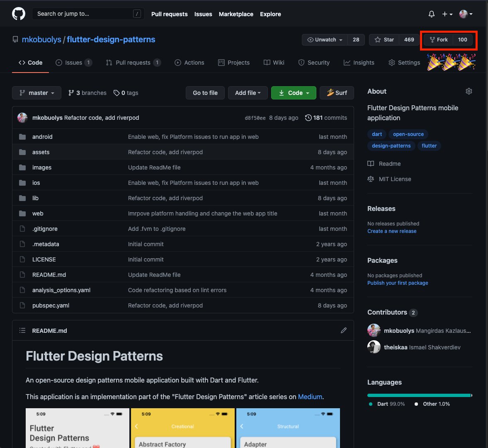Open Pull requests in top navigation
Viewport: 488px width, 448px height.
tap(169, 14)
